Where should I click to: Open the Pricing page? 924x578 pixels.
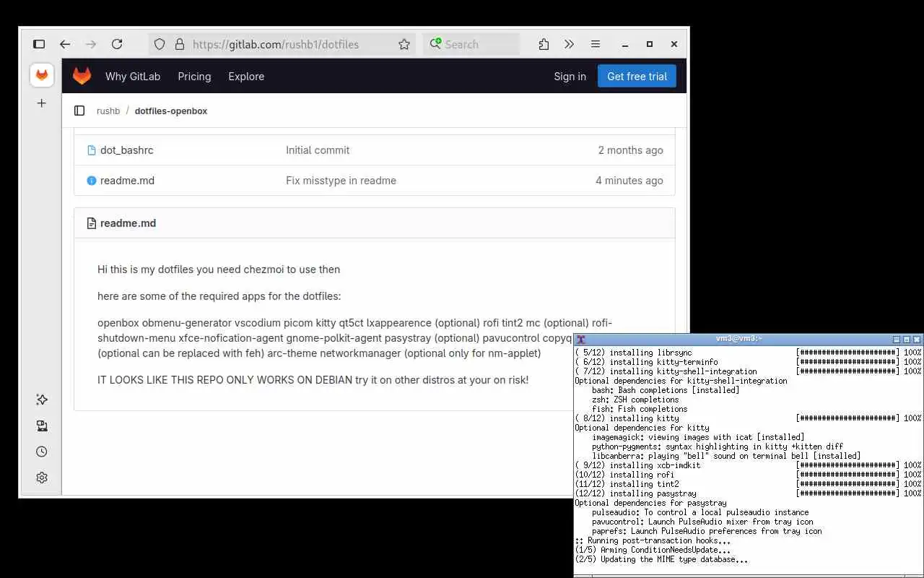coord(194,77)
